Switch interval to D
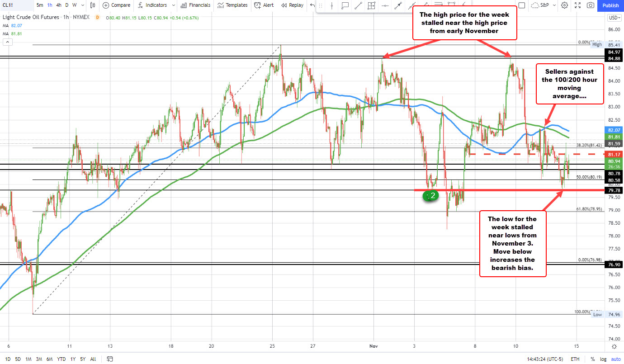624x364 pixels. click(67, 5)
